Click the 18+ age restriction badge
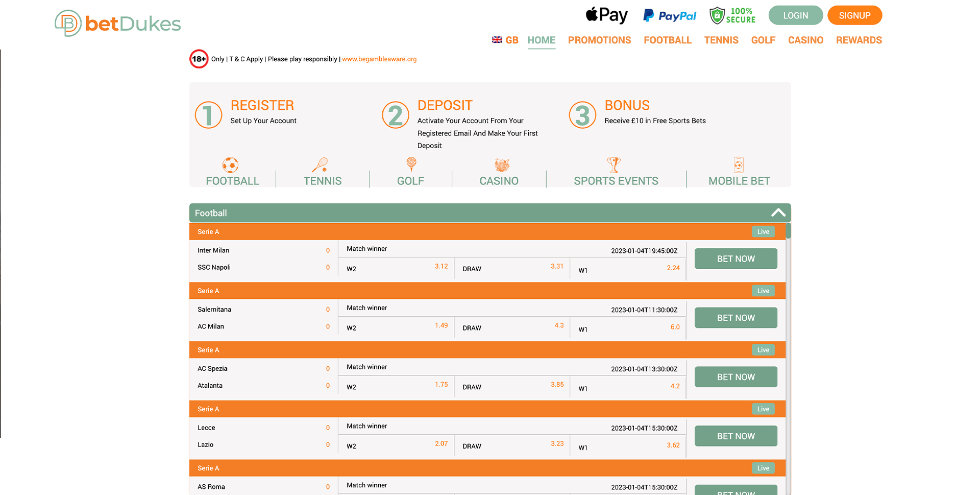 click(199, 59)
